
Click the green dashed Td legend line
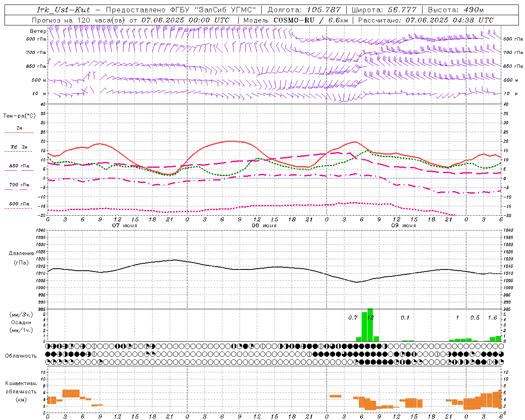(x=19, y=152)
